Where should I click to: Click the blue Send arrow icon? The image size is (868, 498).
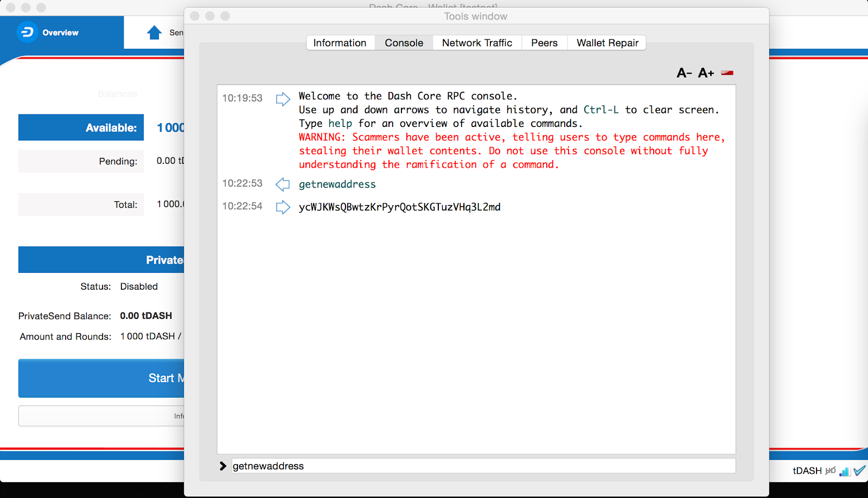155,33
